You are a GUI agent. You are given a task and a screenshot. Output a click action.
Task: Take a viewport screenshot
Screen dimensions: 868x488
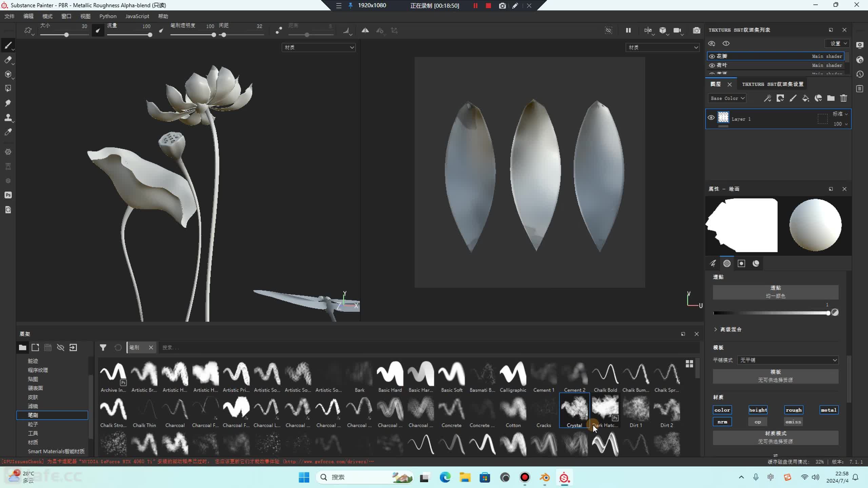point(696,30)
